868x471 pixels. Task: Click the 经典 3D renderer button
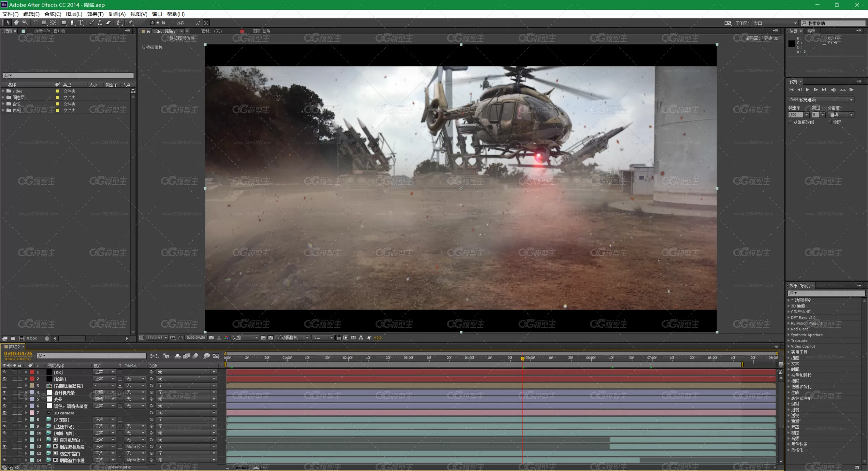pyautogui.click(x=771, y=39)
